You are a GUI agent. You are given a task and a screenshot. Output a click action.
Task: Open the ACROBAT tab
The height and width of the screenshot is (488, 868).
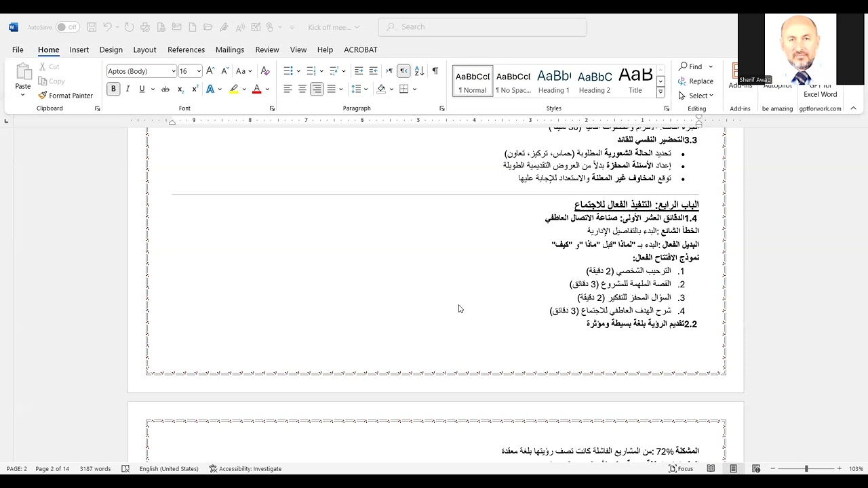coord(361,49)
